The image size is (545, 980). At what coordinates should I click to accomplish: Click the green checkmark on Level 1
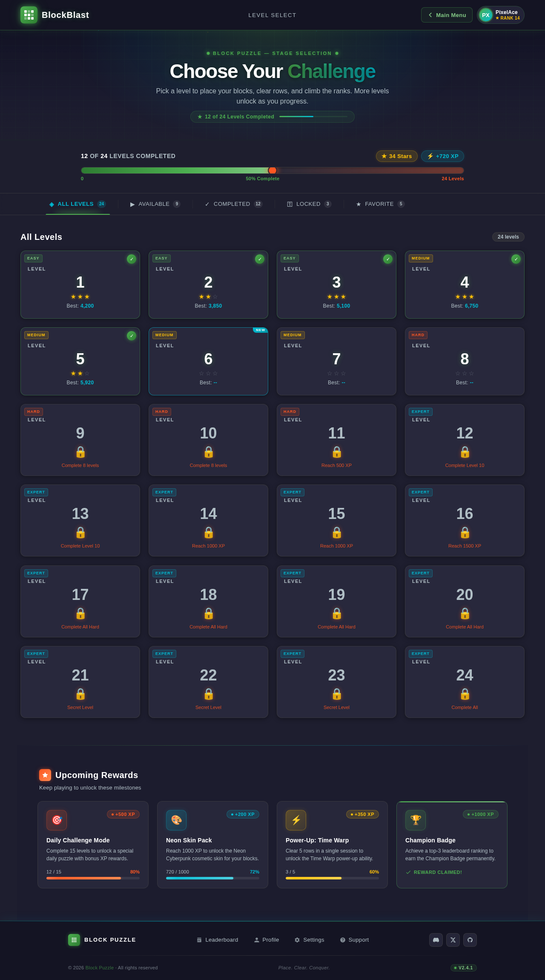(132, 259)
